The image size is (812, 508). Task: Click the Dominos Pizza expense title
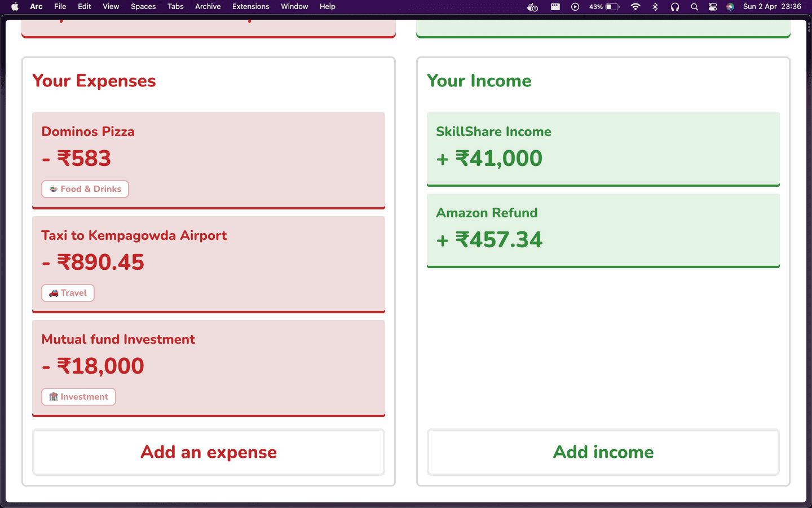coord(88,132)
